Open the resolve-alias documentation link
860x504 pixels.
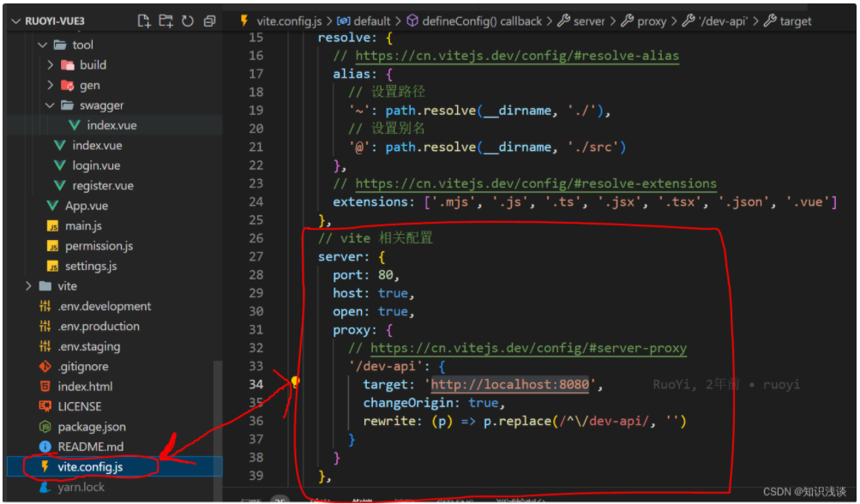click(x=517, y=56)
